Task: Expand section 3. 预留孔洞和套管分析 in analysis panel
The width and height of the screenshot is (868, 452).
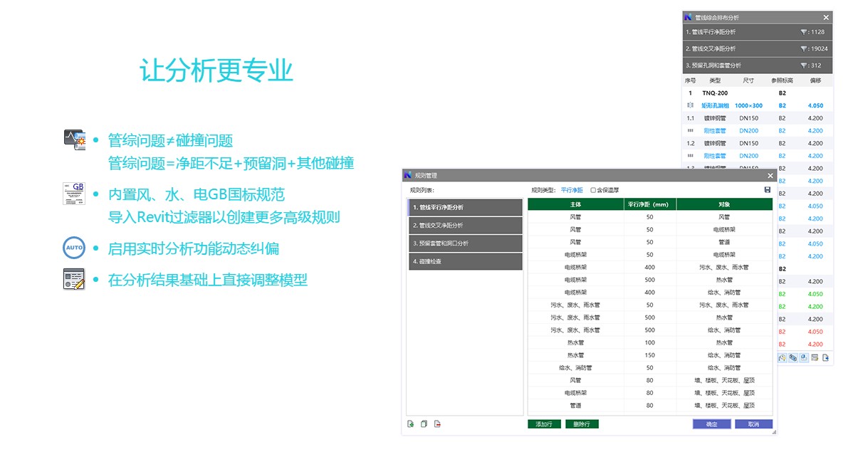Action: [757, 65]
